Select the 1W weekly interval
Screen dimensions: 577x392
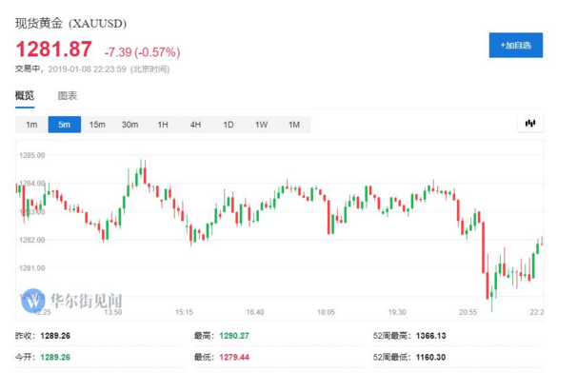coord(261,125)
